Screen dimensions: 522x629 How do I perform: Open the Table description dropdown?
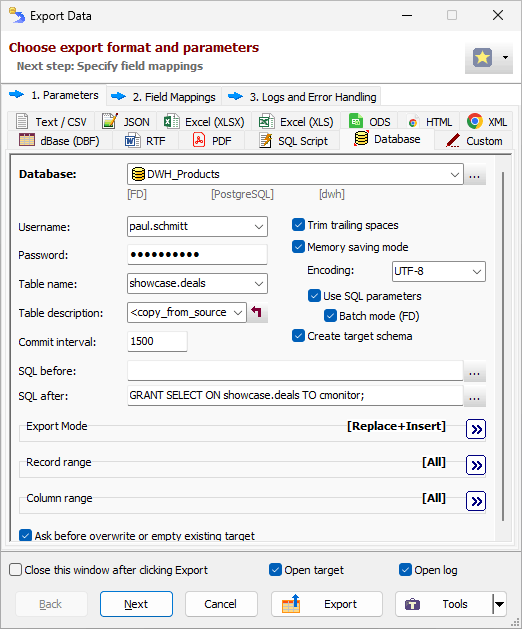click(238, 312)
